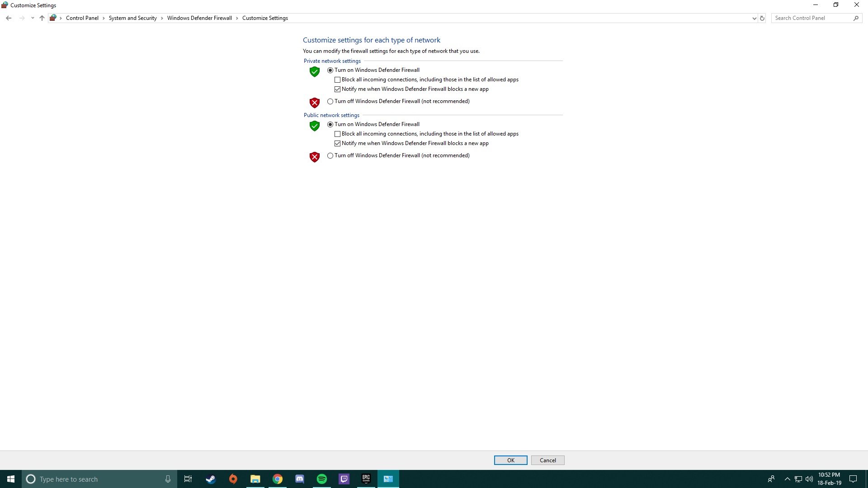Uncheck Notify me for public network

tap(337, 143)
